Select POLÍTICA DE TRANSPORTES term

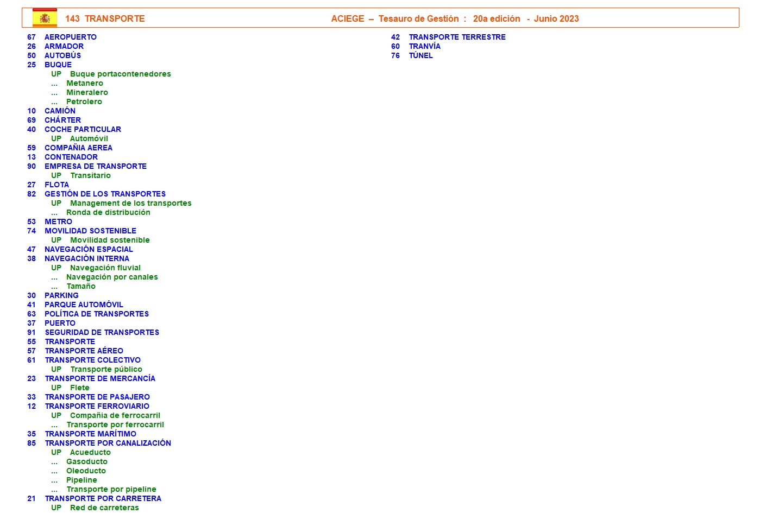pyautogui.click(x=97, y=314)
